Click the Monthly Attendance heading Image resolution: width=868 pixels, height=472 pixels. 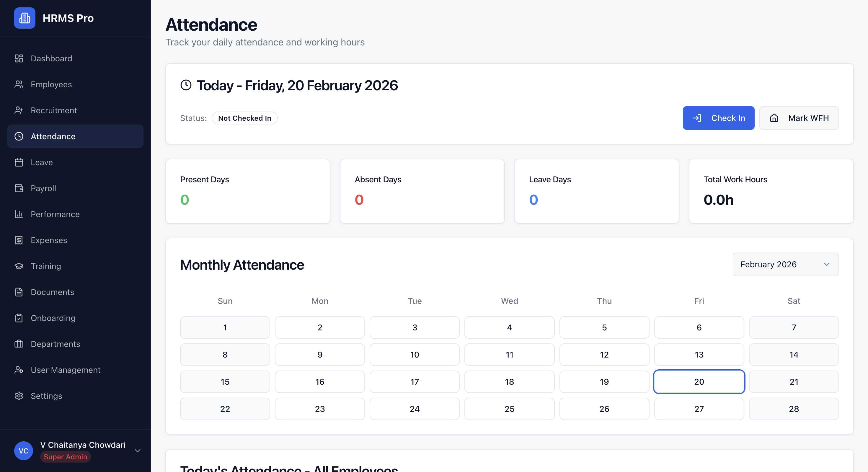(242, 265)
